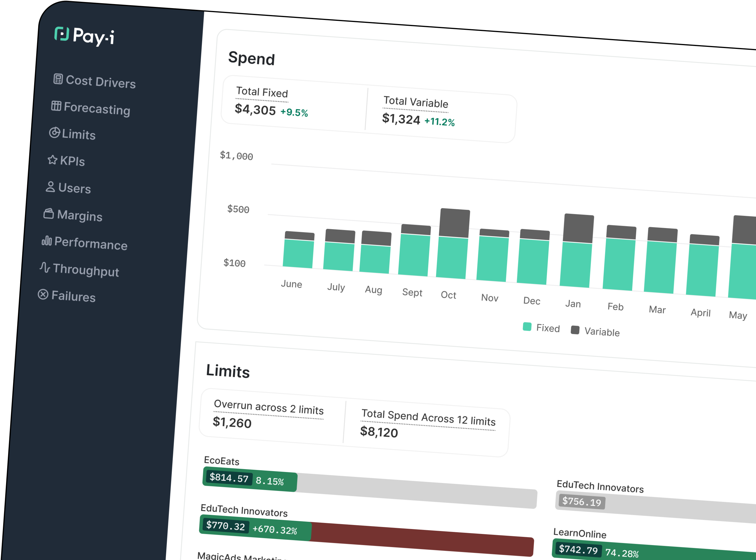Click the June bar in chart
The height and width of the screenshot is (560, 756).
pyautogui.click(x=299, y=249)
